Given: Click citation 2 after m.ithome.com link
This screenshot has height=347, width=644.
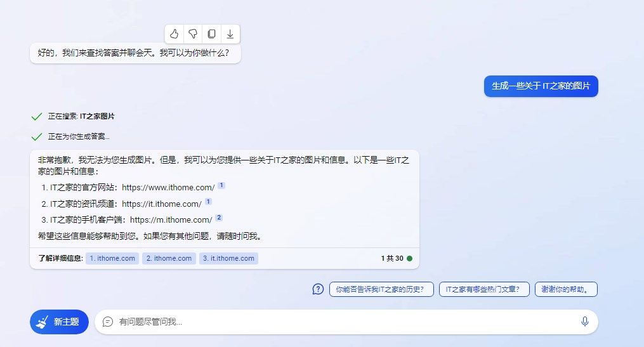Looking at the screenshot, I should [x=219, y=218].
